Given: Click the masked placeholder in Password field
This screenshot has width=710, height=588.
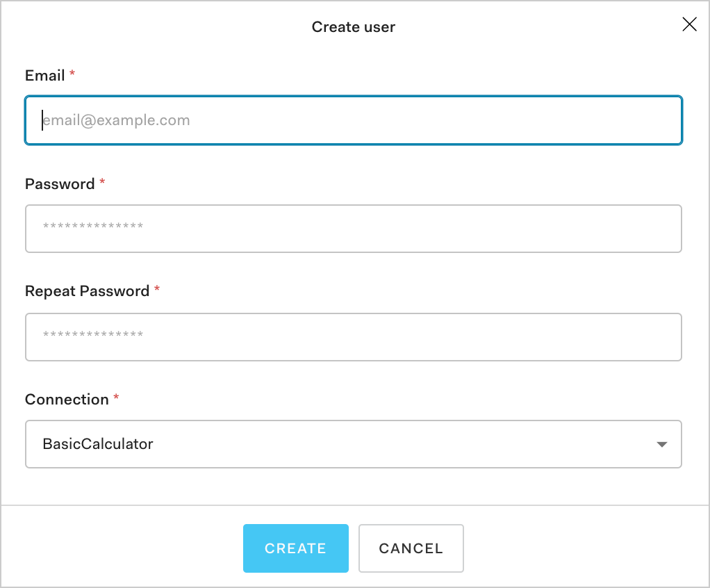Looking at the screenshot, I should (93, 227).
